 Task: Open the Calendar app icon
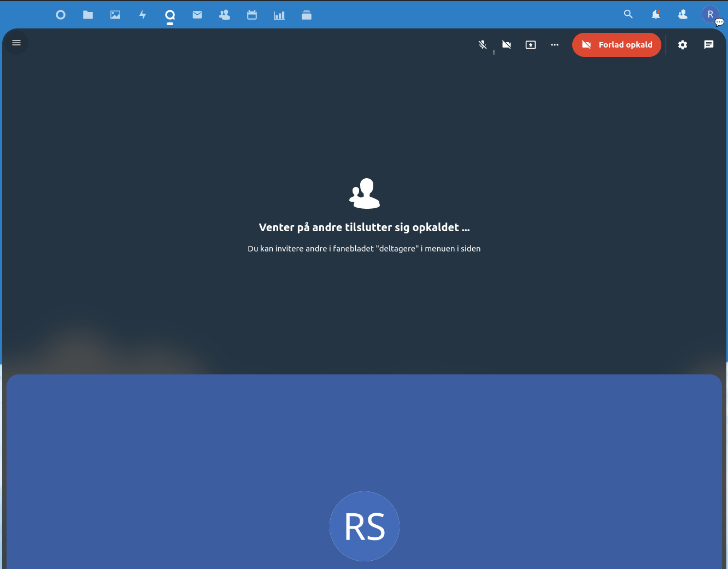(x=252, y=15)
